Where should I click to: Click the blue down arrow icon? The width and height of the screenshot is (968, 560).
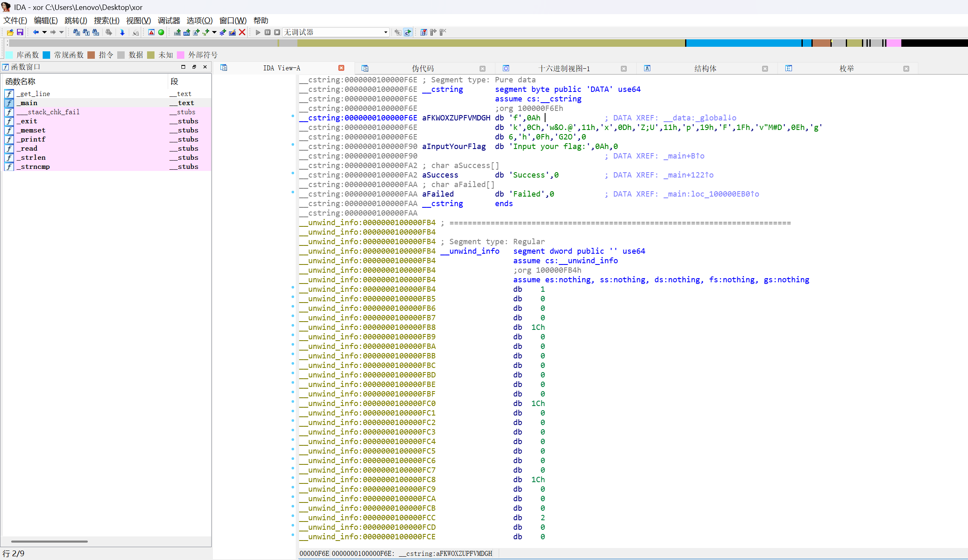pos(122,32)
